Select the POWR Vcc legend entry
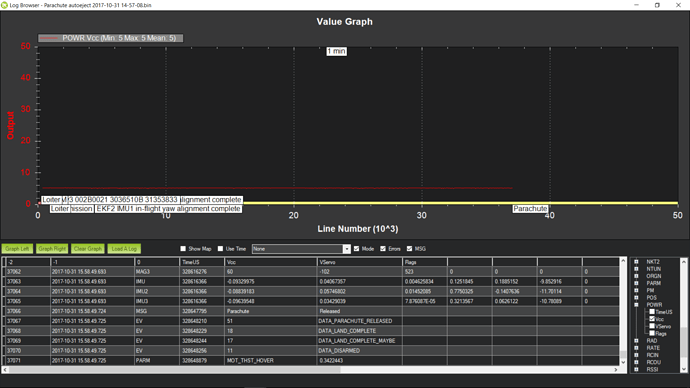690x388 pixels. tap(110, 38)
